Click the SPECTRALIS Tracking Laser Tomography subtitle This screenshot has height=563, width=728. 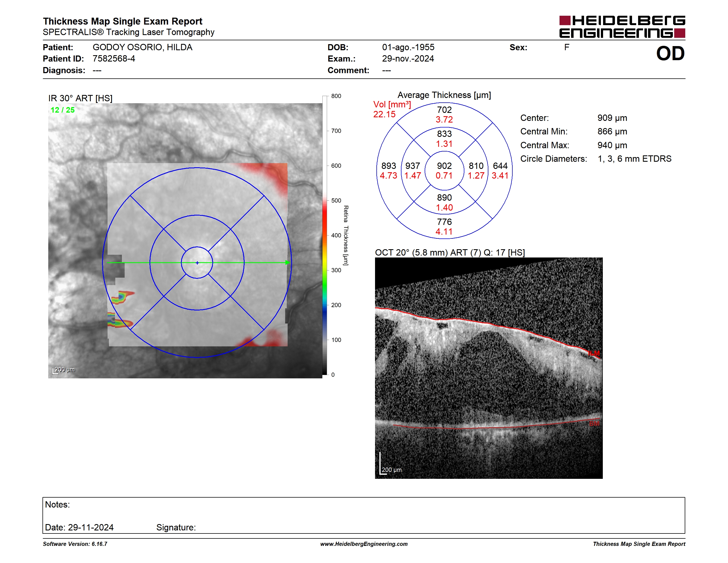128,32
